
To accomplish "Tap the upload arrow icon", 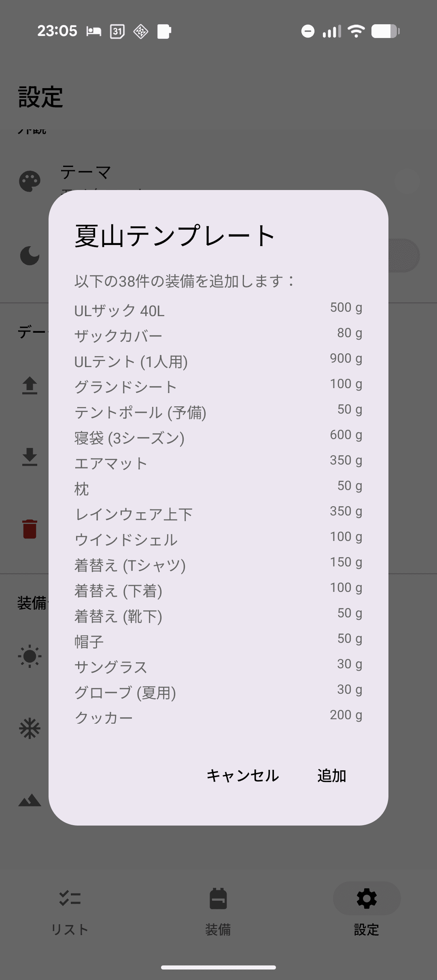I will [30, 385].
